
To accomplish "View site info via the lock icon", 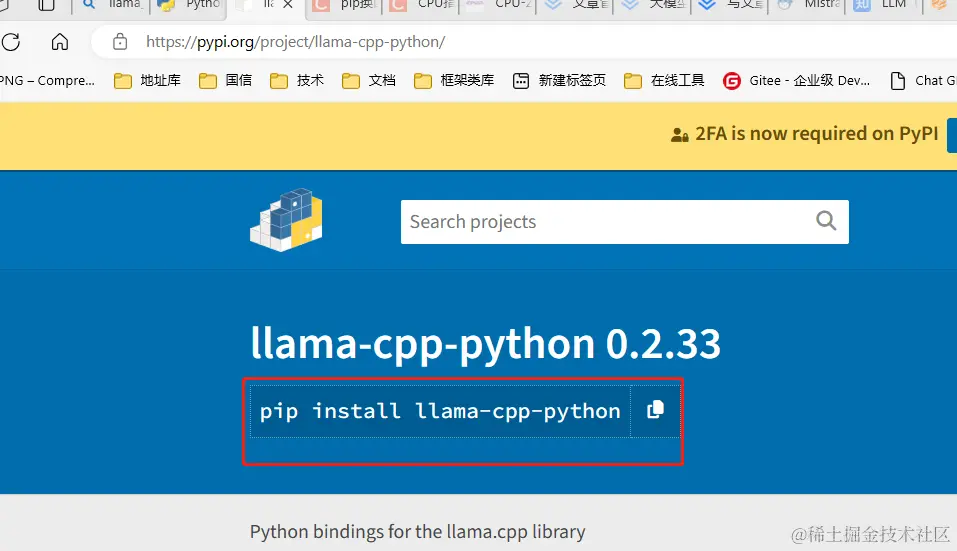I will point(120,41).
